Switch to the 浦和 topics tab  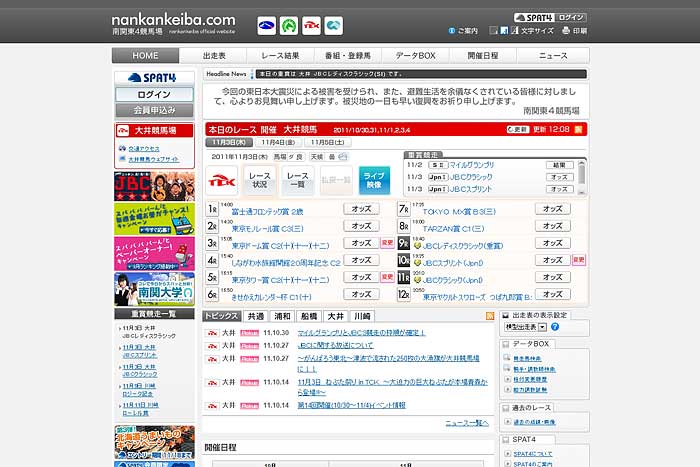point(283,316)
